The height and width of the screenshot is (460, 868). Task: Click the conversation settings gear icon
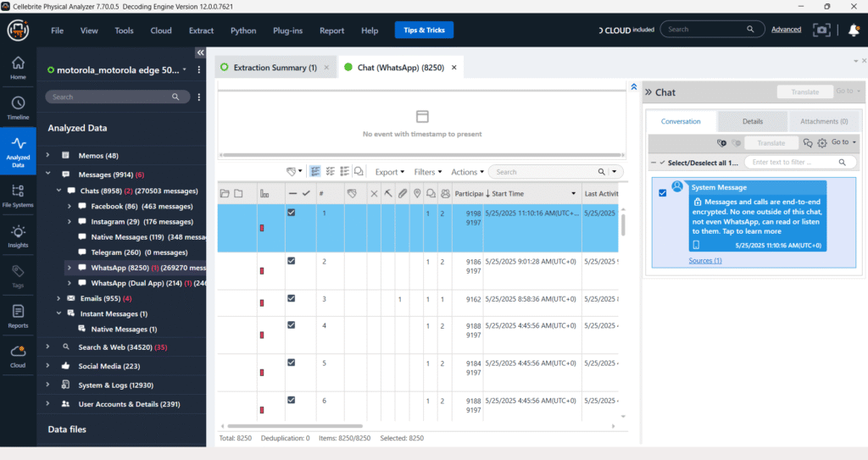[x=822, y=143]
